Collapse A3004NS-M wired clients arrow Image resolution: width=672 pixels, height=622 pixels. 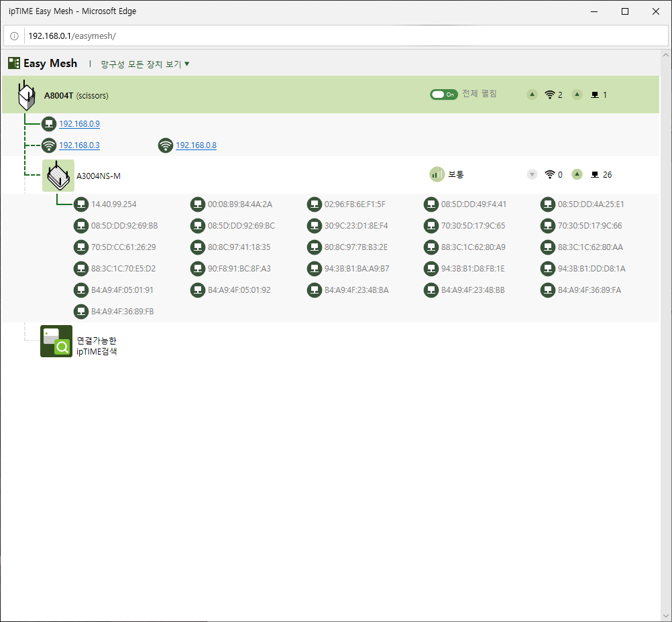(577, 174)
